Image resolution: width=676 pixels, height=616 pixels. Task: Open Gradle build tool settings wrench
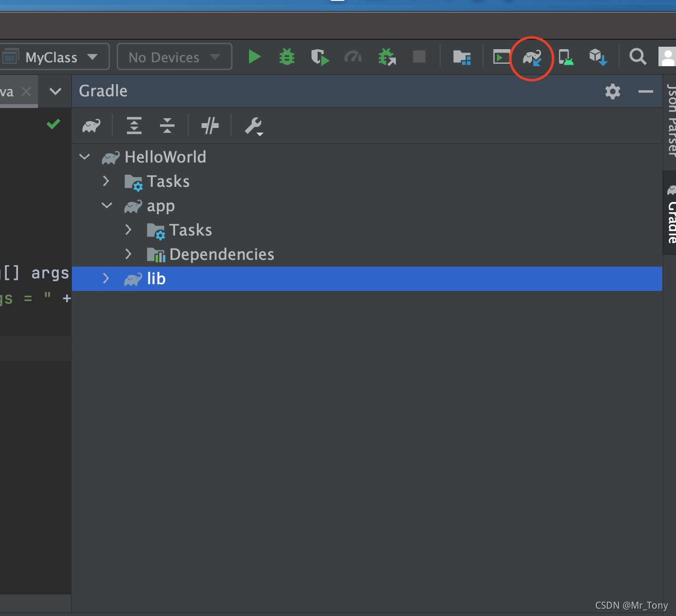coord(253,126)
